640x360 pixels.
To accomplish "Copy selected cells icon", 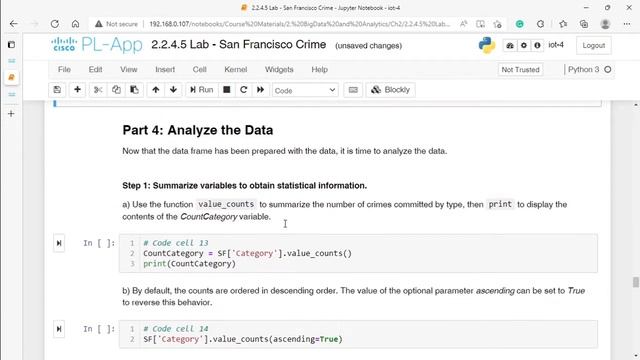I will (116, 90).
